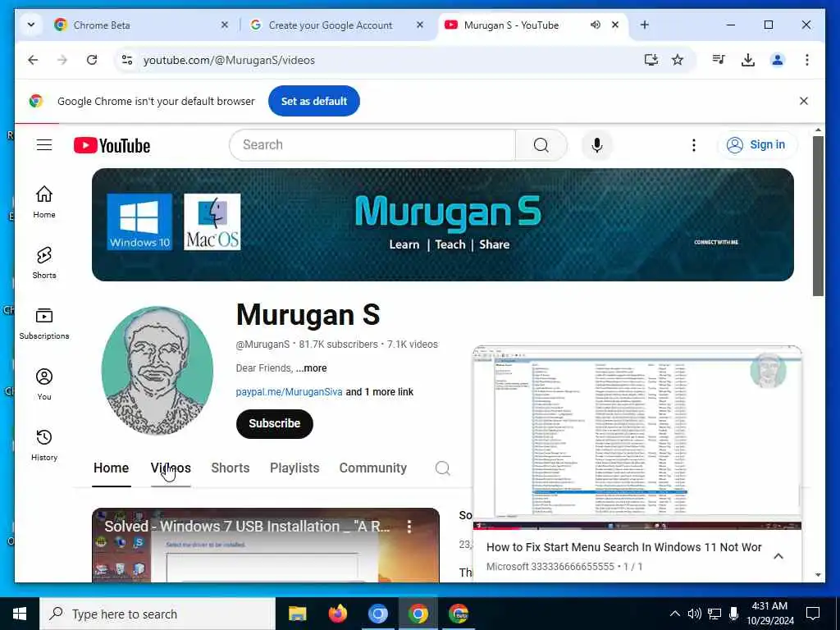Open Firefox from taskbar
This screenshot has width=840, height=630.
(337, 614)
